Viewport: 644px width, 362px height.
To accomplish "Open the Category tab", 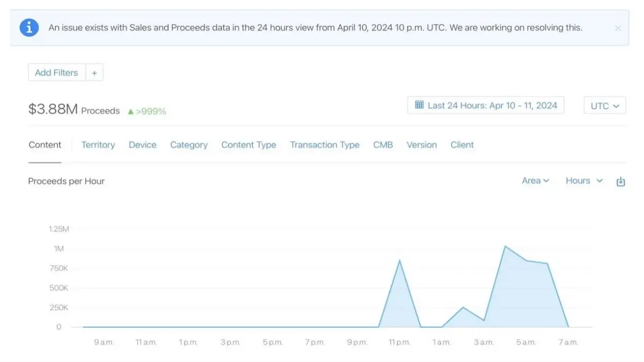I will pyautogui.click(x=189, y=145).
